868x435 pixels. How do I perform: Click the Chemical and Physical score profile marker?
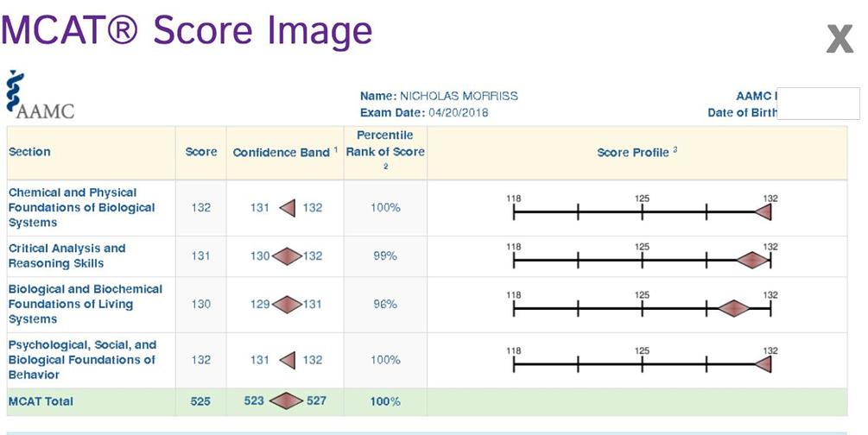(x=763, y=212)
